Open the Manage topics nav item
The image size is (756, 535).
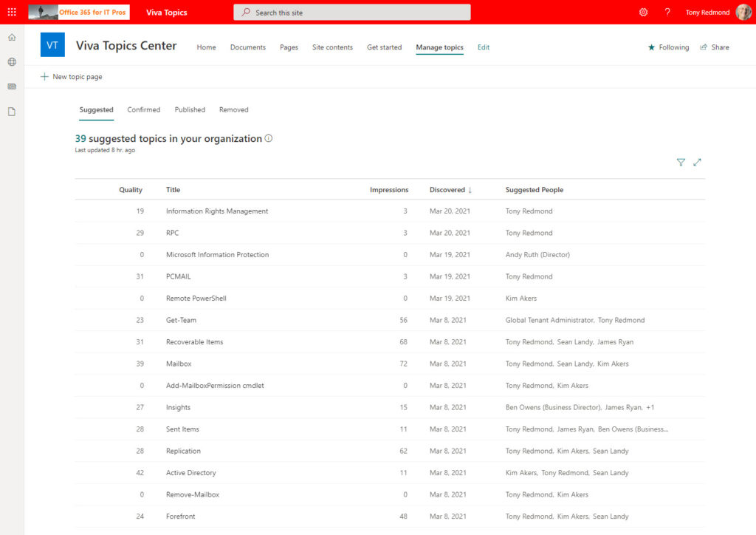(x=440, y=47)
